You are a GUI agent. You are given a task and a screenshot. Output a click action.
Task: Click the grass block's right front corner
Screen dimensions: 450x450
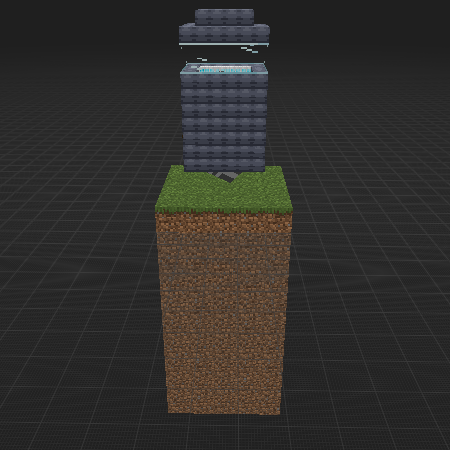point(292,209)
